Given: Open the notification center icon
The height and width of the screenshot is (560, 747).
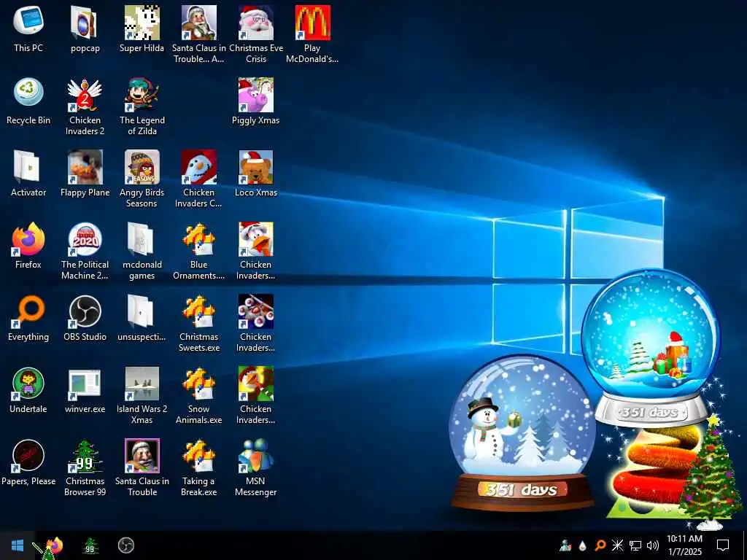Looking at the screenshot, I should [x=723, y=545].
